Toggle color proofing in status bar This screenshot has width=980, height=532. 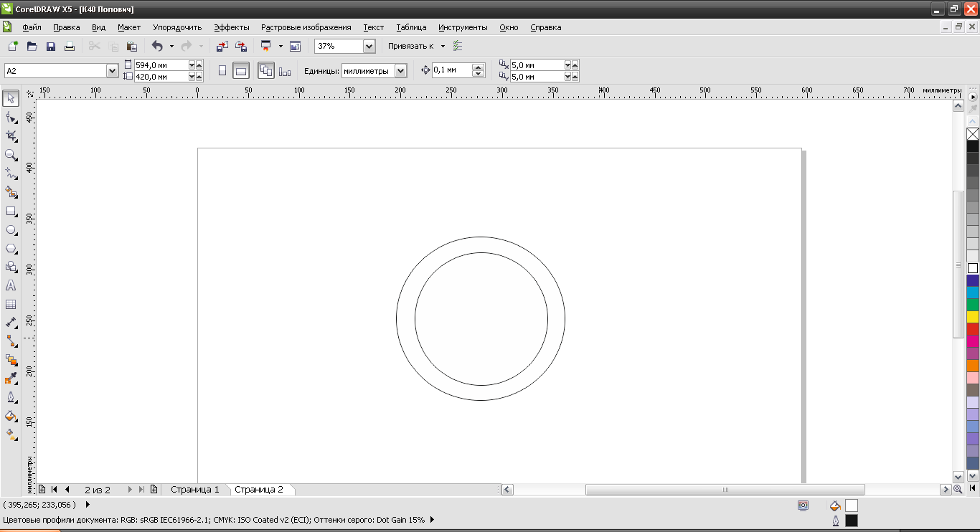tap(803, 505)
